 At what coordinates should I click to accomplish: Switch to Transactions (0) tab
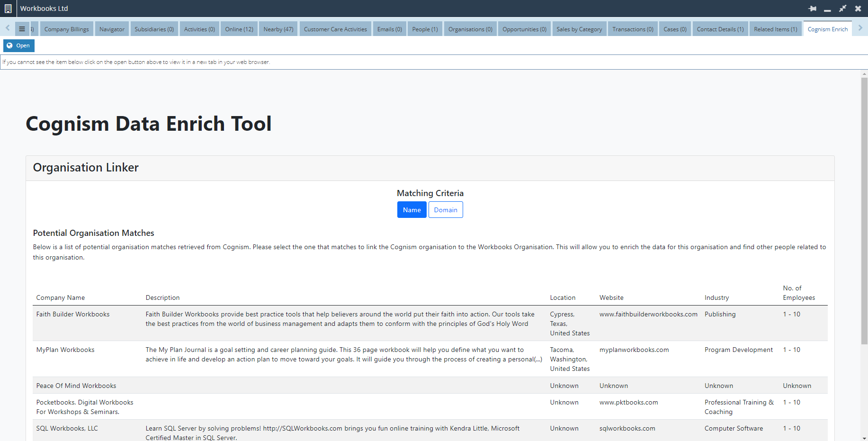633,29
